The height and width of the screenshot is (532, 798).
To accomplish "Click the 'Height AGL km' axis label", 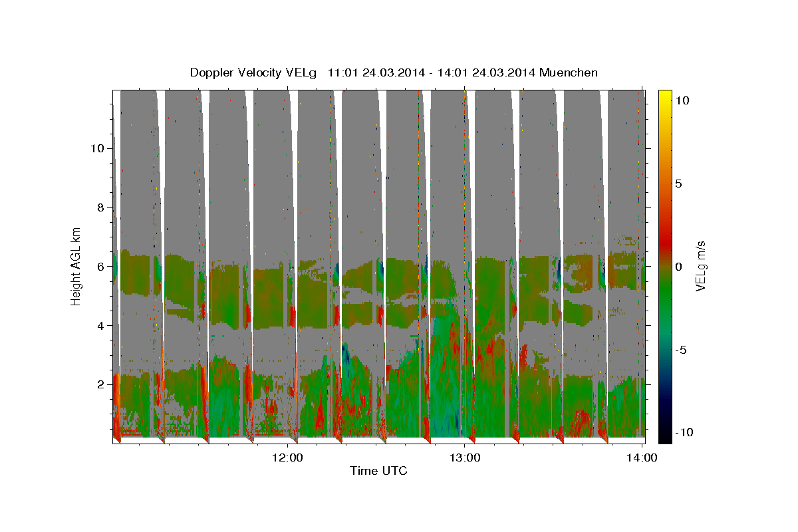I will [x=76, y=266].
